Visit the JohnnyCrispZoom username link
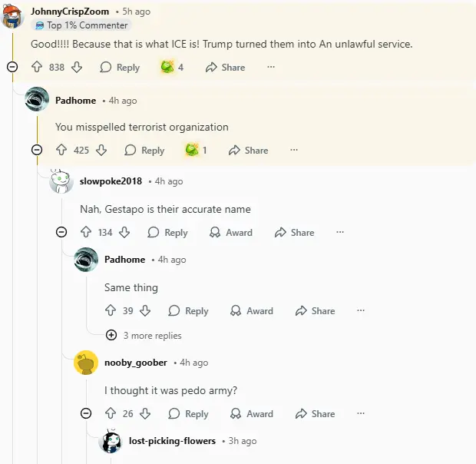Screen dimensions: 476x464 [68, 12]
